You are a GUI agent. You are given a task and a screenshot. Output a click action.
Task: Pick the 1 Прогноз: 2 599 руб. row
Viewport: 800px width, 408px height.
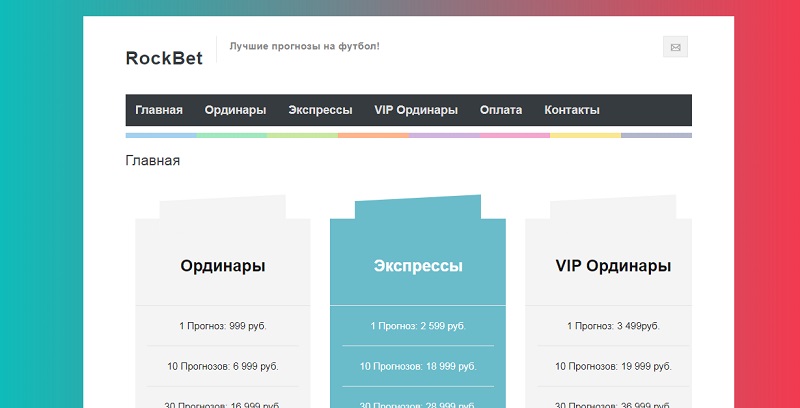418,326
